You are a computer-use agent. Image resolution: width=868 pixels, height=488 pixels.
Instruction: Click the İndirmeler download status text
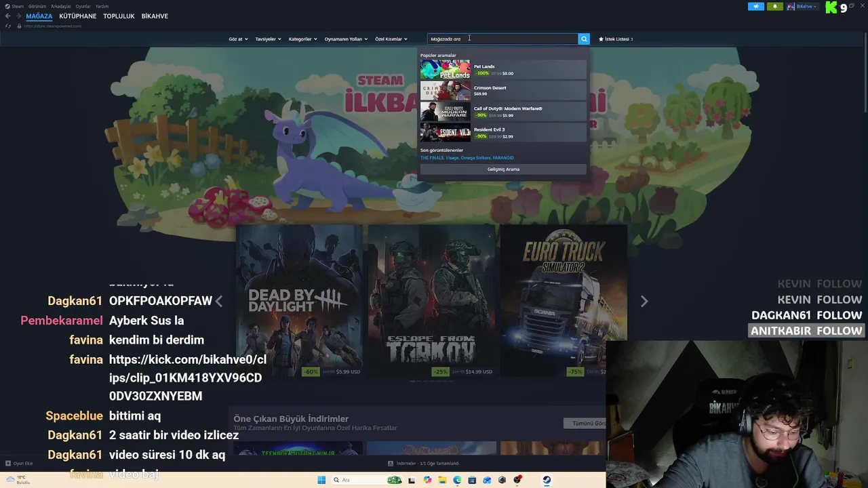[428, 464]
